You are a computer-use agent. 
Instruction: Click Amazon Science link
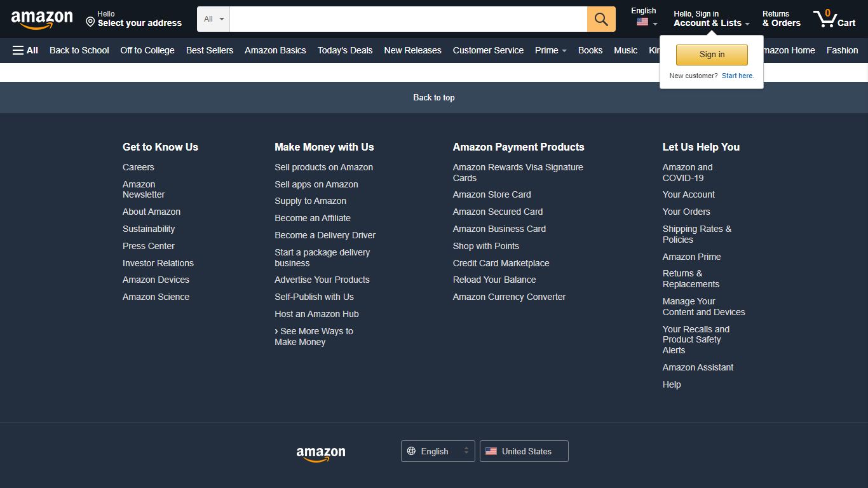pyautogui.click(x=156, y=297)
